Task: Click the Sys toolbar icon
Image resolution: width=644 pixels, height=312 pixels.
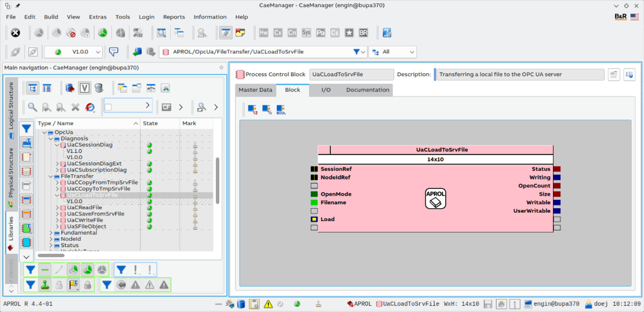Action: click(x=306, y=33)
